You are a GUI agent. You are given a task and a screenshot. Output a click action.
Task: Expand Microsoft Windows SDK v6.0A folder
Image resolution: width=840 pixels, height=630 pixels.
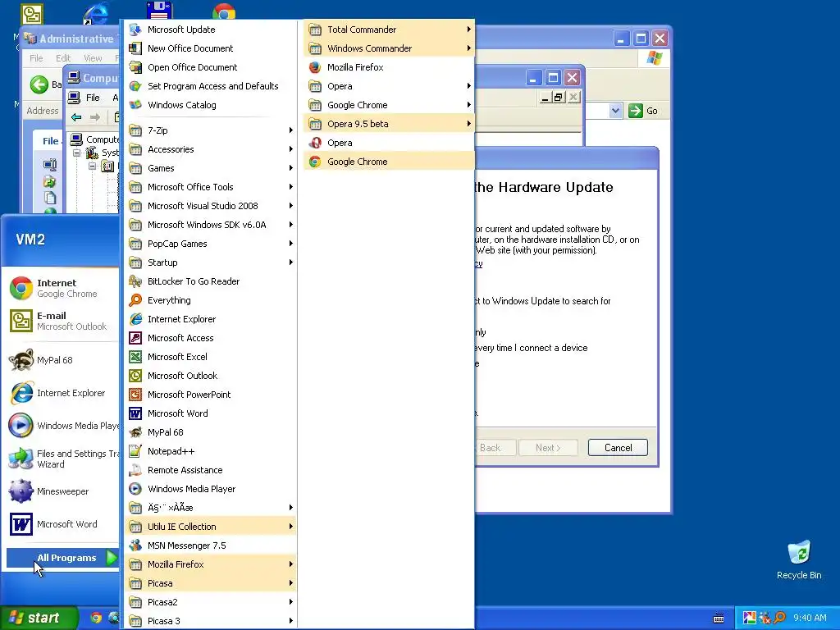point(210,225)
